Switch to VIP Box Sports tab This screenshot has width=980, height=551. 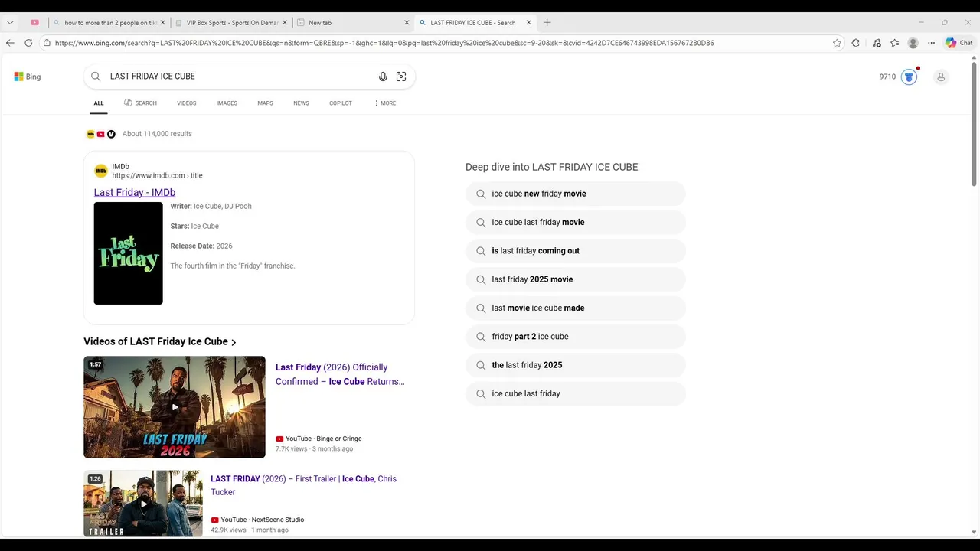[231, 23]
